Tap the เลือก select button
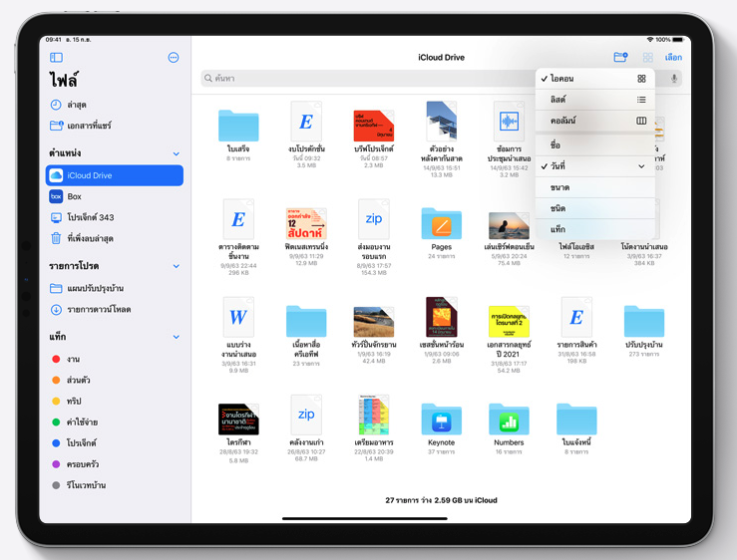 673,58
